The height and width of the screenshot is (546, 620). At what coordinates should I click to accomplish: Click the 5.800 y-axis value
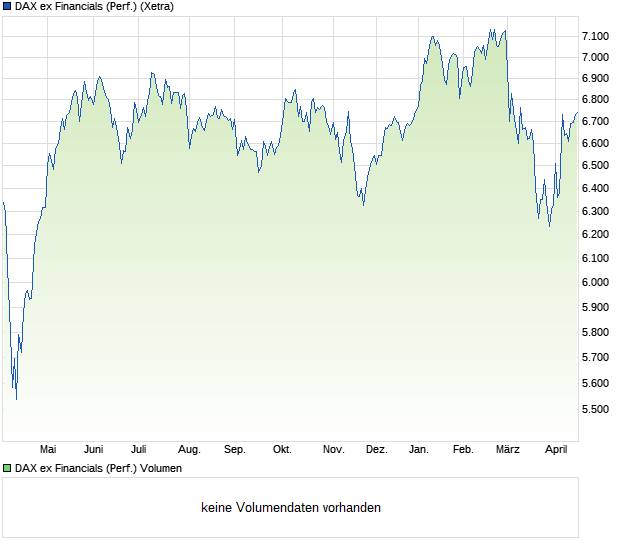tap(595, 332)
